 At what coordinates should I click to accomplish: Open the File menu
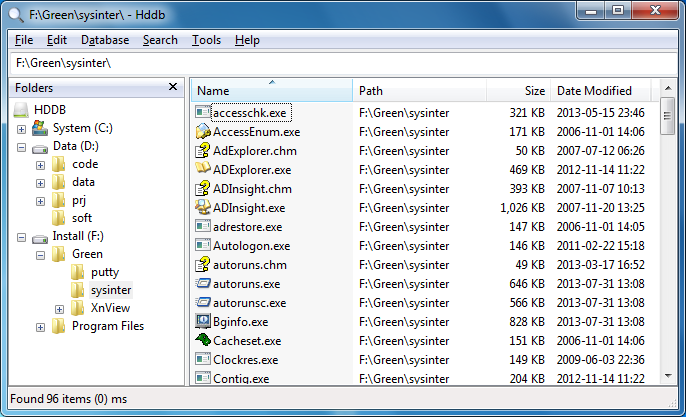tap(24, 40)
